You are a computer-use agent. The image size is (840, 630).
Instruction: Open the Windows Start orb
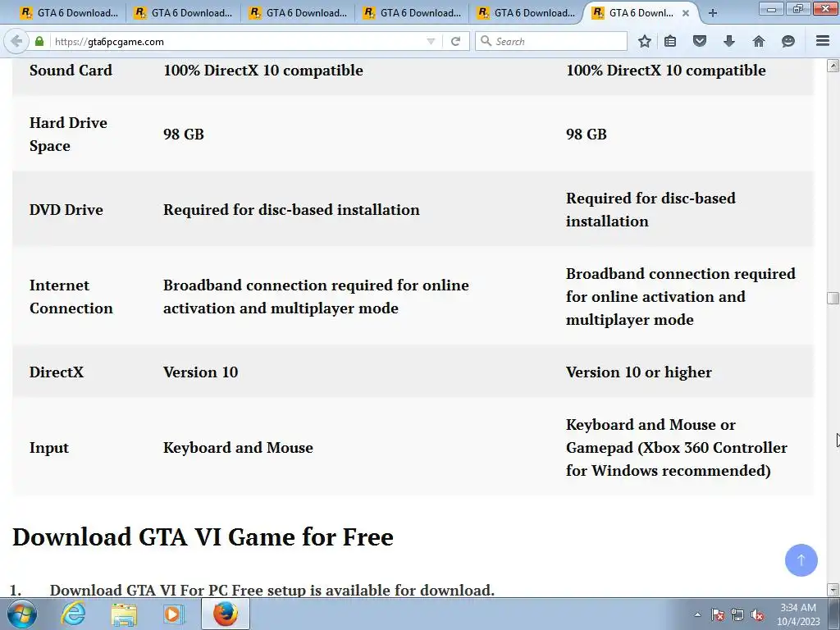pos(22,614)
